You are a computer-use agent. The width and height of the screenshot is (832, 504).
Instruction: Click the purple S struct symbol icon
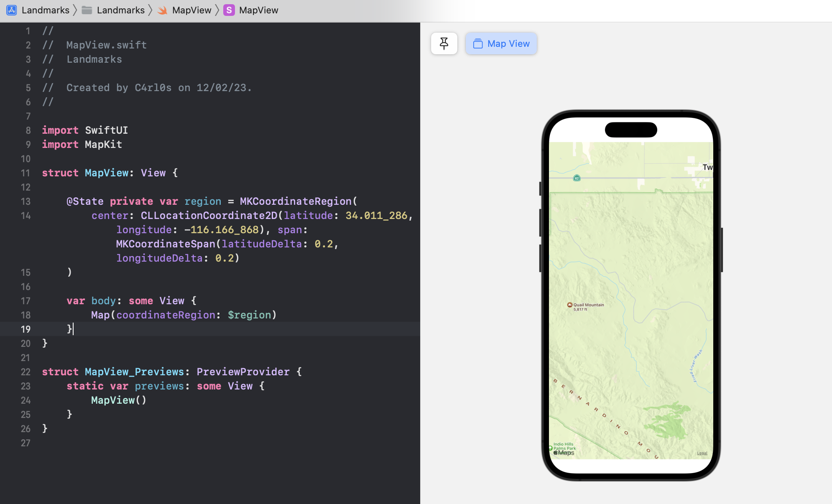pyautogui.click(x=229, y=10)
